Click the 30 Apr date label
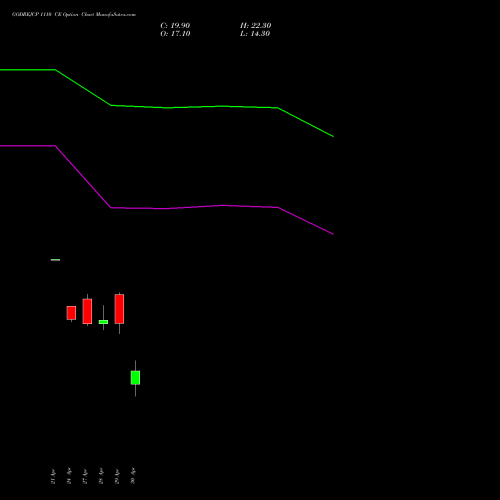 [133, 476]
